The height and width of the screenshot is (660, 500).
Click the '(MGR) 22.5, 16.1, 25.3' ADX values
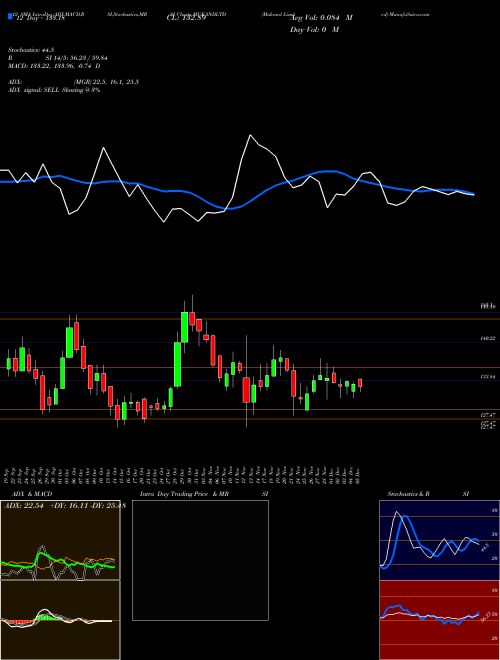pyautogui.click(x=106, y=82)
